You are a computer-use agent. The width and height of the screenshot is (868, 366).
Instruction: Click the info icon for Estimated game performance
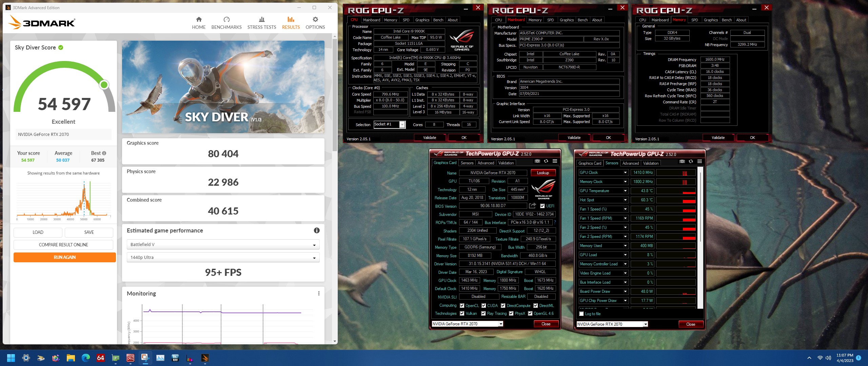(317, 230)
